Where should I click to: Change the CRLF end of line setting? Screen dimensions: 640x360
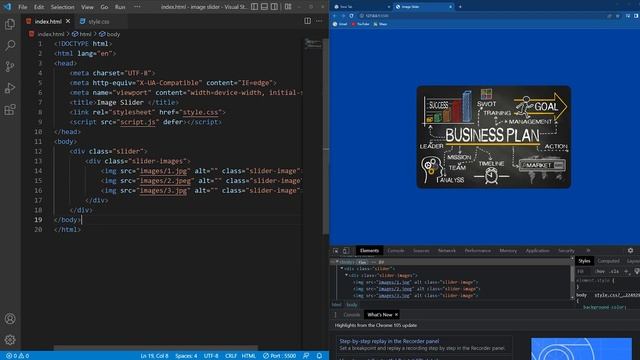click(231, 356)
